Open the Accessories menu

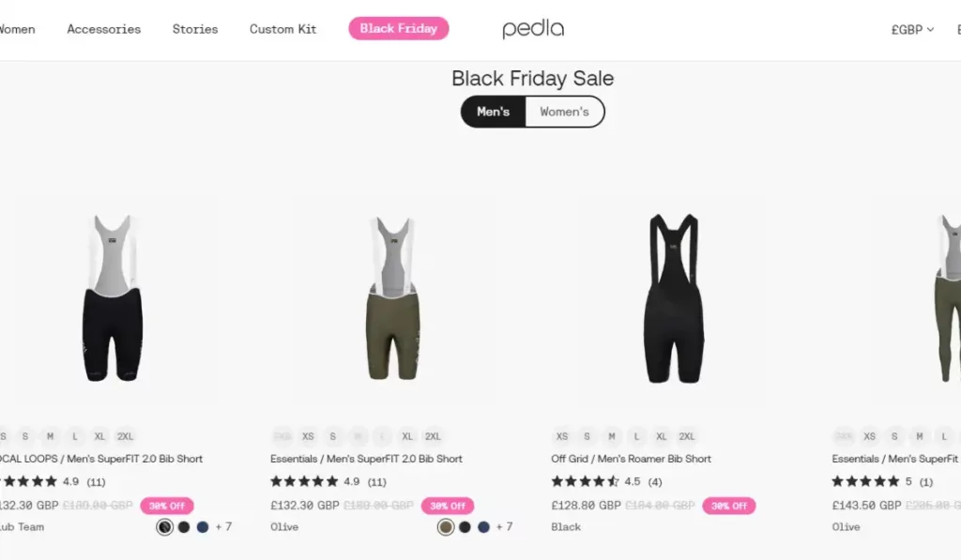(x=104, y=29)
